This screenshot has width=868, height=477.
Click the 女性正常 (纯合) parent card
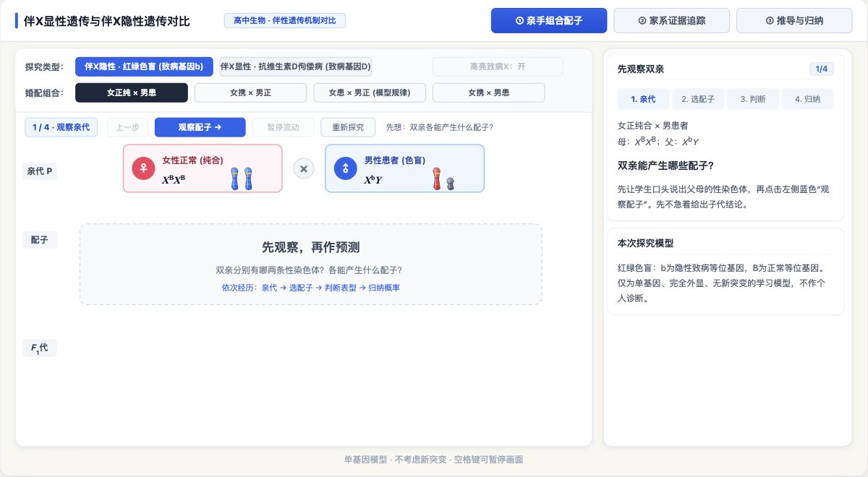(203, 168)
